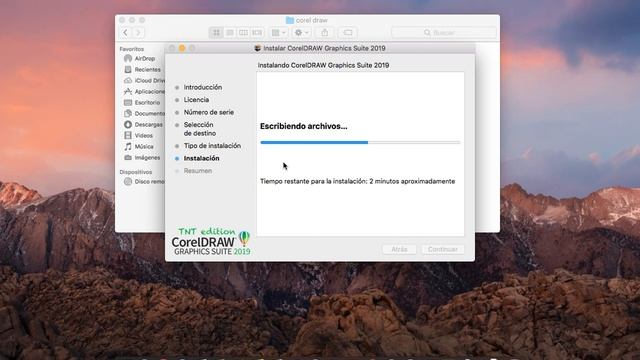The height and width of the screenshot is (360, 640).
Task: Click the corel draw folder icon in Finder title
Action: pos(290,20)
